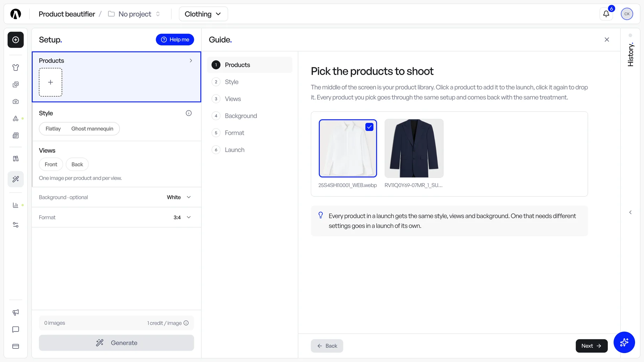
Task: Open the chat bubble feedback icon
Action: pyautogui.click(x=16, y=329)
